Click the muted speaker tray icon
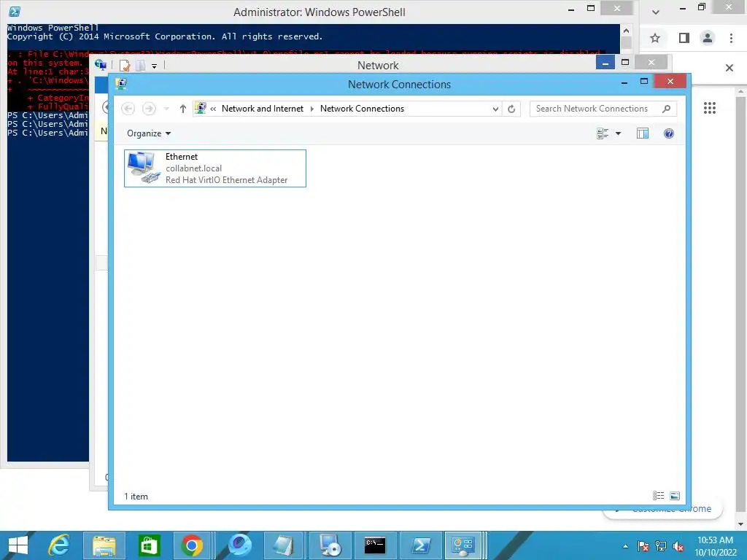This screenshot has width=747, height=560. (x=678, y=546)
